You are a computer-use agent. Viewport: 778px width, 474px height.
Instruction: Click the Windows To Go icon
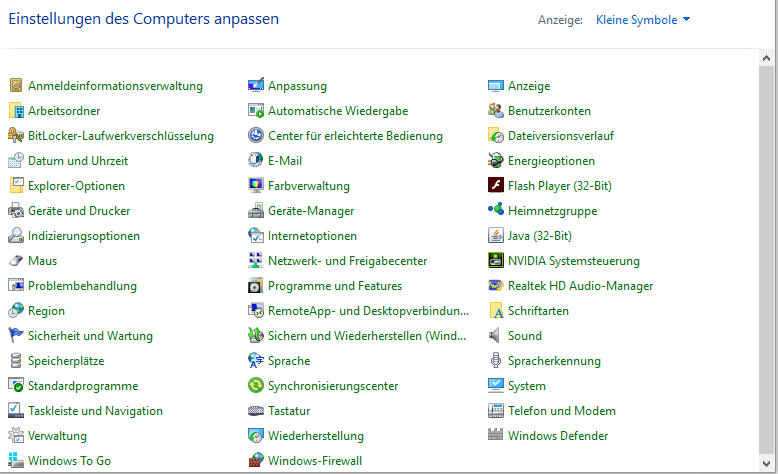pos(16,460)
